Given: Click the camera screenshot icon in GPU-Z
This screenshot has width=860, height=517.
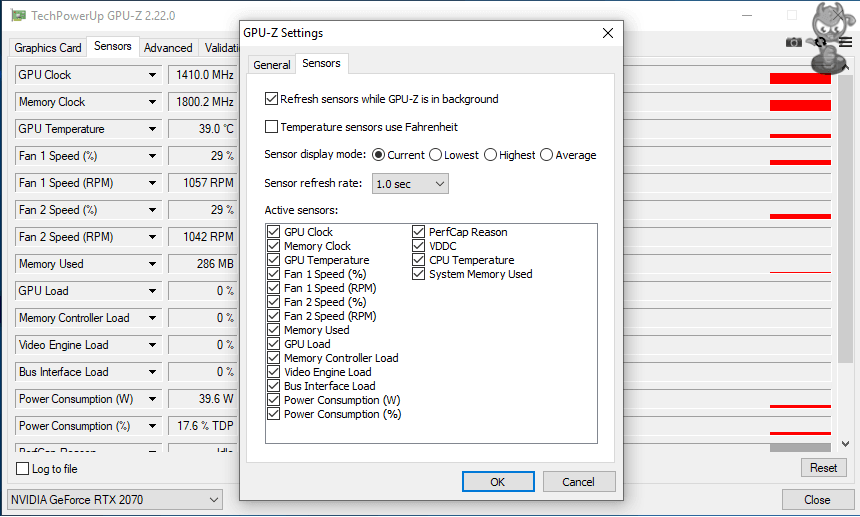Looking at the screenshot, I should 794,42.
